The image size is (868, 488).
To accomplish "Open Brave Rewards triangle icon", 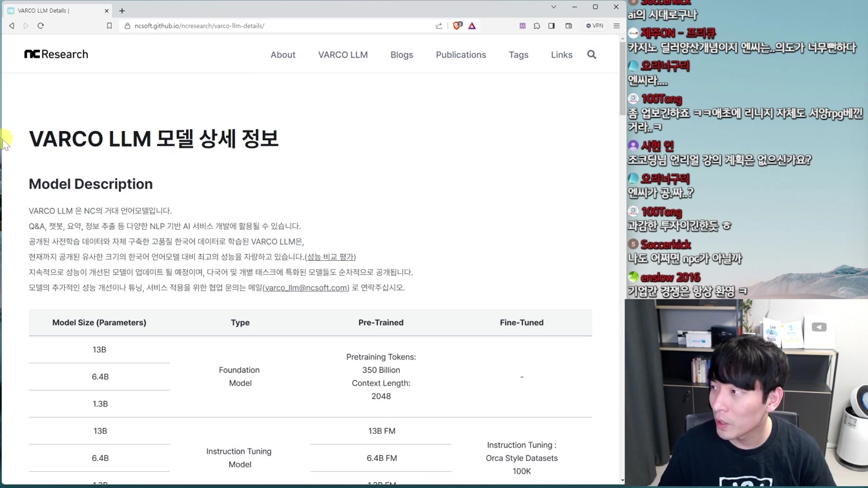I will [472, 26].
